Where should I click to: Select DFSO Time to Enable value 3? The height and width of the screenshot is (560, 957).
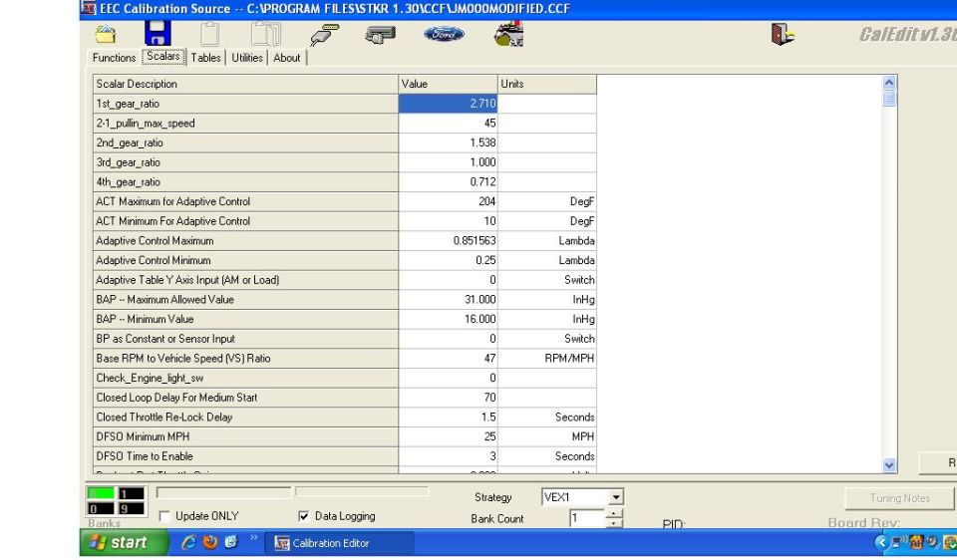pos(448,455)
